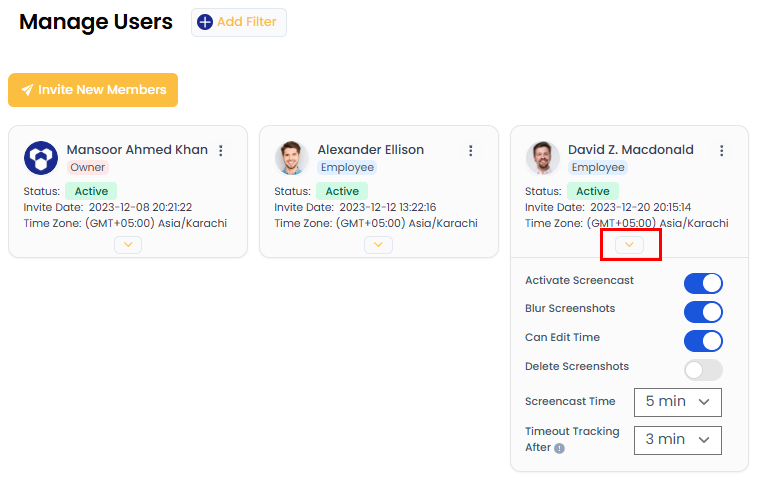Disable the Activate Screencast toggle

(703, 283)
